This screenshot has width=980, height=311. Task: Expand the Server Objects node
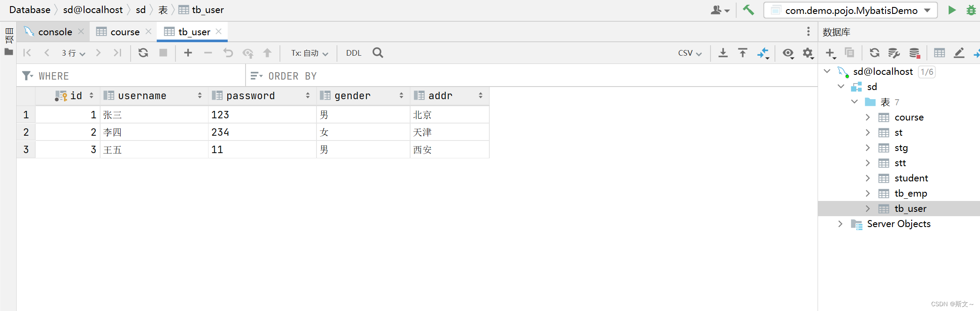click(x=840, y=224)
